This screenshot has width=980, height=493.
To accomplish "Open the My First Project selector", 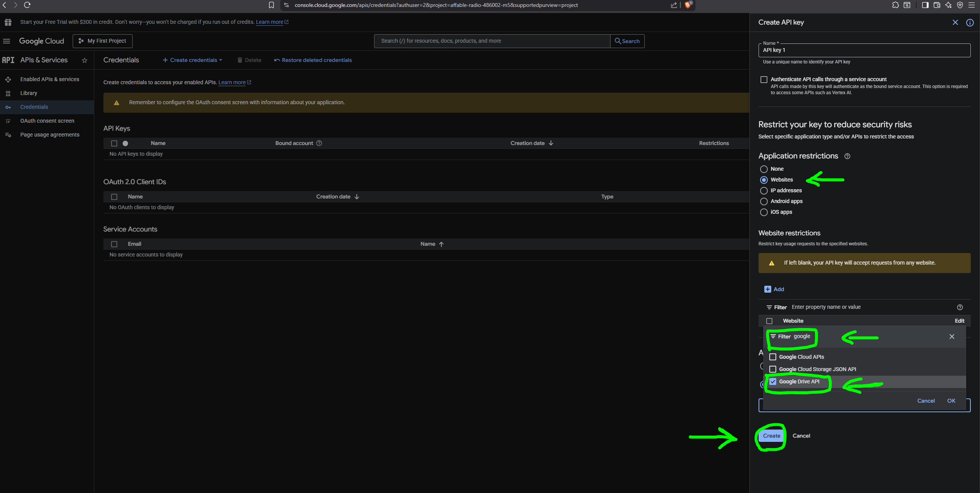I will click(103, 41).
